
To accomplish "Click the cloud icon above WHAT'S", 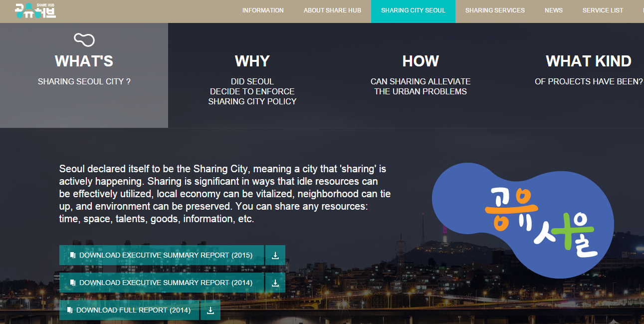I will coord(84,39).
